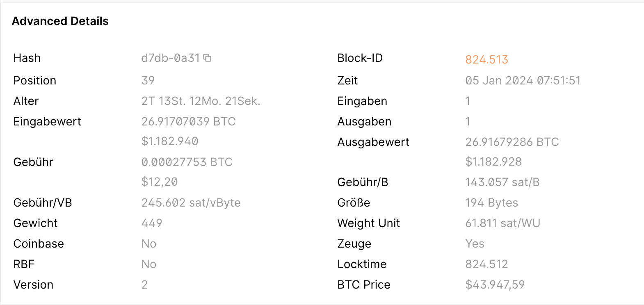This screenshot has width=644, height=305.
Task: Select the Gebühr value 0.00027753 BTC
Action: (x=187, y=162)
